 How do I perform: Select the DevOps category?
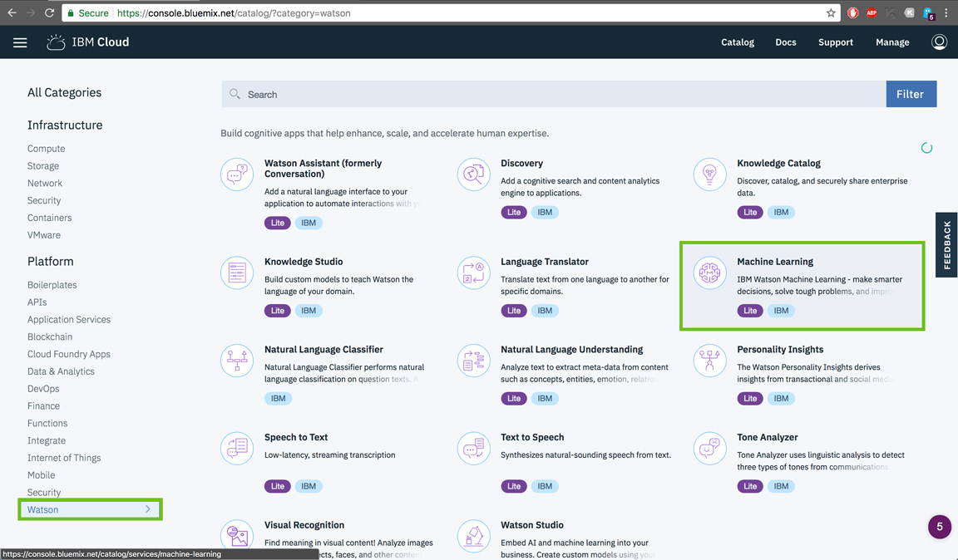42,389
